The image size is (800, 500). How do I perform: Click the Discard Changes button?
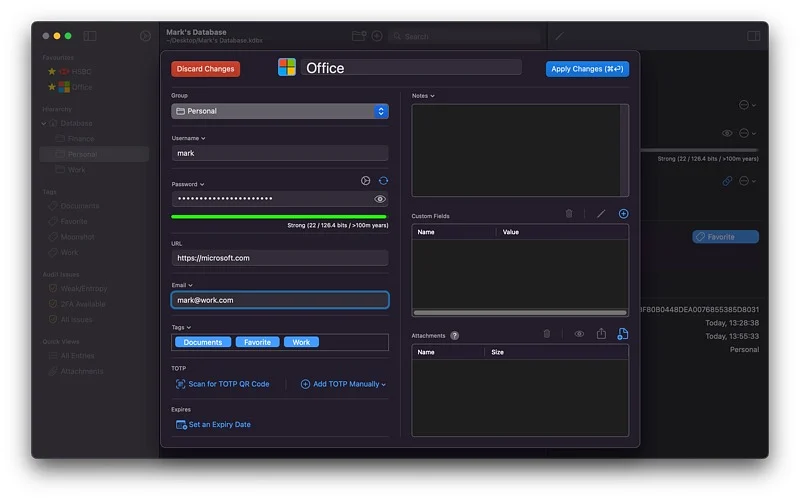click(206, 69)
